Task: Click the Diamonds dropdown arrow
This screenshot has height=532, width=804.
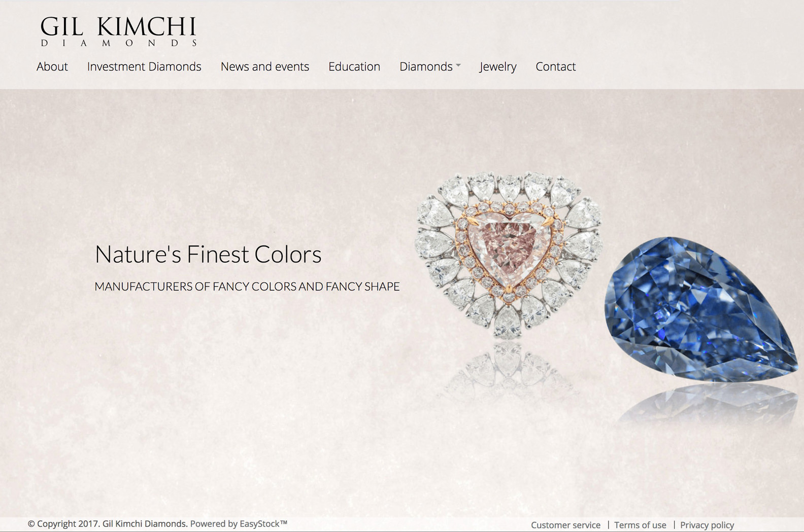Action: click(x=458, y=65)
